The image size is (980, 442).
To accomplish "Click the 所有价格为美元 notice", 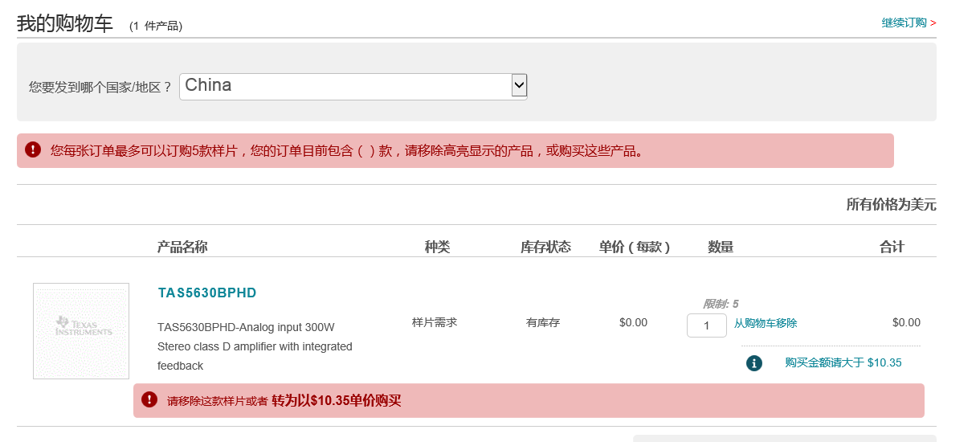I will point(891,204).
